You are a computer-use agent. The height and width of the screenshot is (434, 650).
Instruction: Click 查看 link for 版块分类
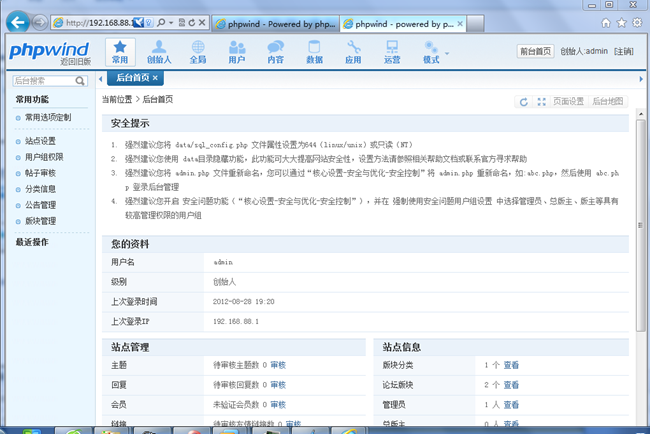511,365
